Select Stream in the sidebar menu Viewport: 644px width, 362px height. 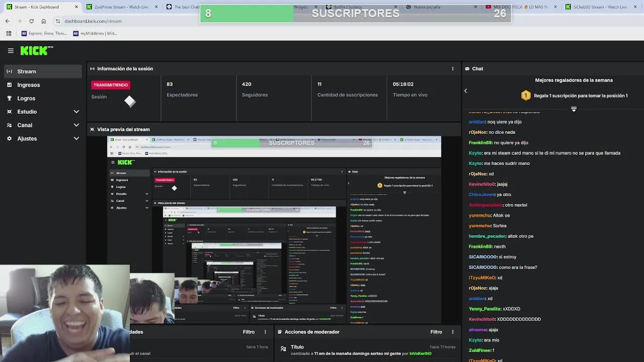tap(43, 71)
